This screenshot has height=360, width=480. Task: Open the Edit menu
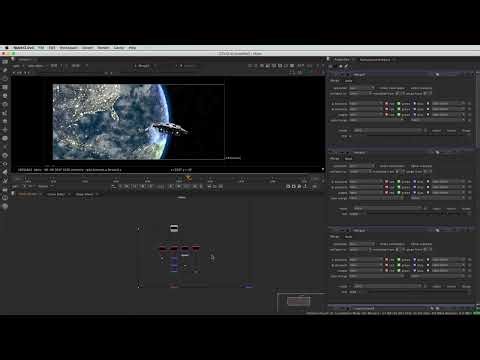pos(52,48)
